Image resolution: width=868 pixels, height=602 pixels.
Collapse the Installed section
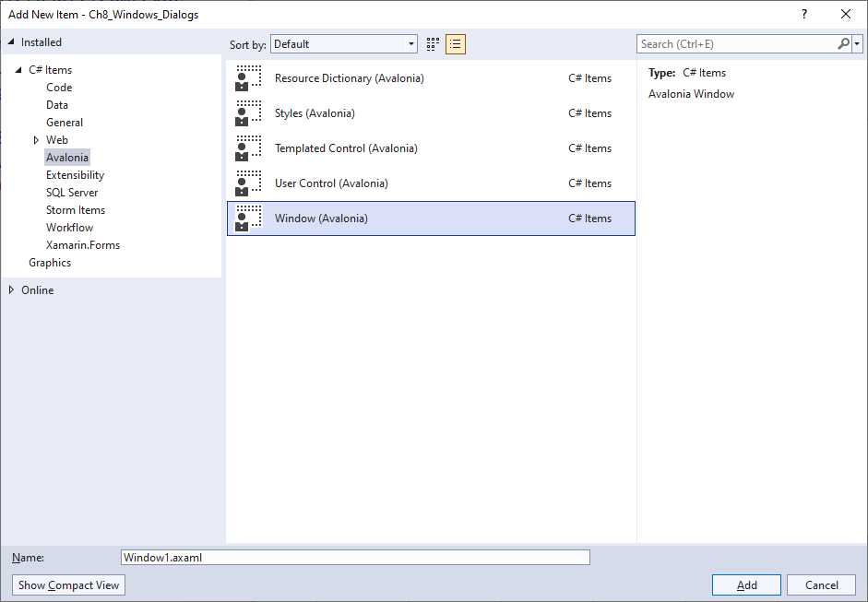pyautogui.click(x=11, y=42)
